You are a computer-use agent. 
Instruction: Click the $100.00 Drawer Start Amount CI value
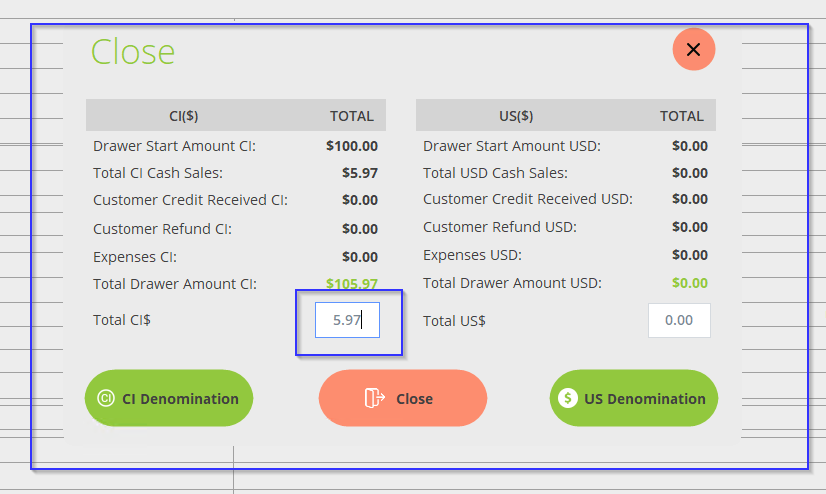pyautogui.click(x=352, y=146)
